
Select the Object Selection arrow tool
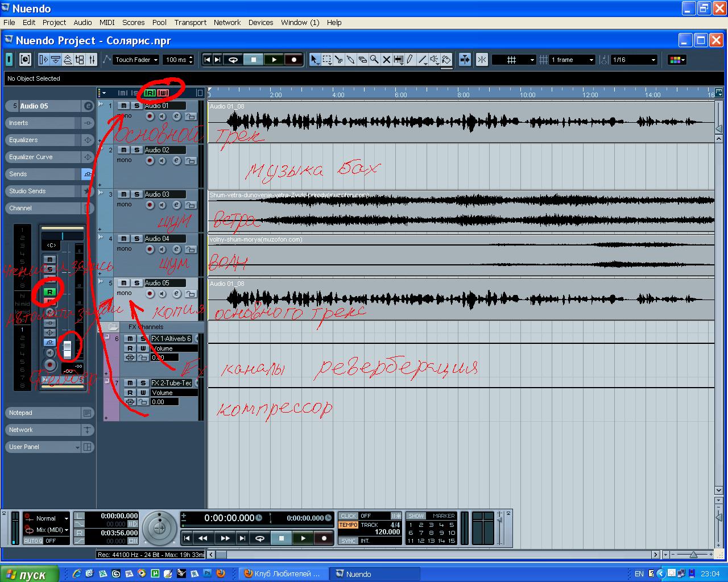pos(315,60)
